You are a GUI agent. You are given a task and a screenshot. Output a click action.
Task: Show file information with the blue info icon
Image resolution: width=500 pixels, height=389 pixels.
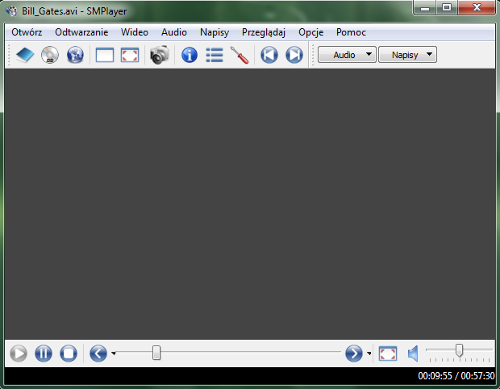(189, 55)
